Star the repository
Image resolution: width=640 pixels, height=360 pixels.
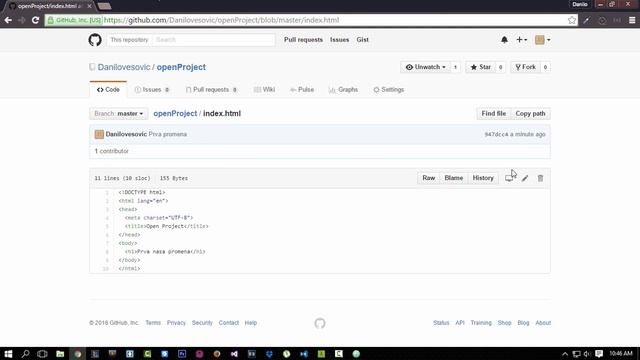coord(480,67)
